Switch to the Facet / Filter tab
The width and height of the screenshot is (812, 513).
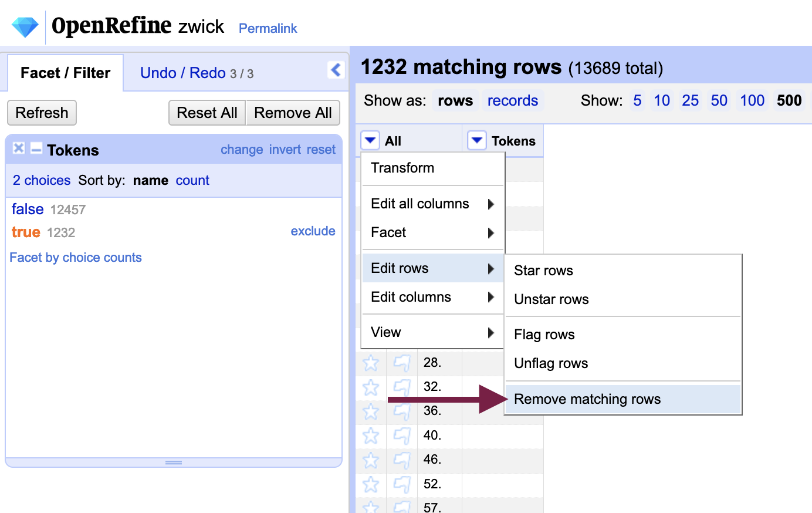click(65, 73)
